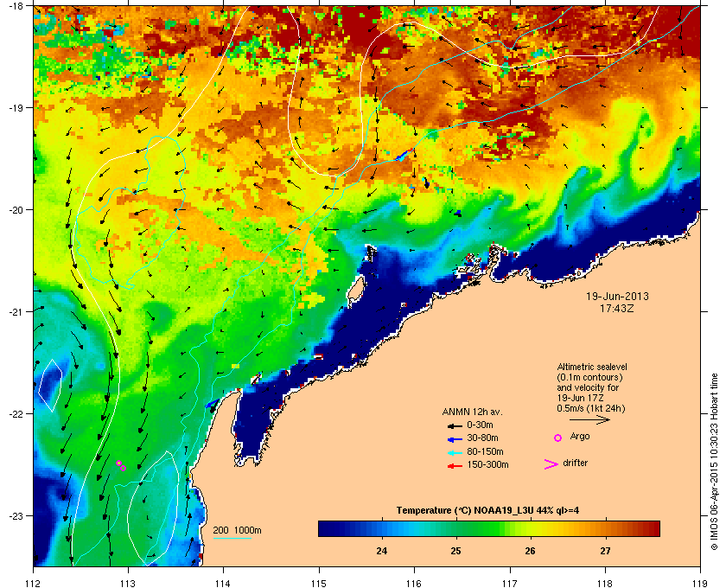Image resolution: width=726 pixels, height=588 pixels.
Task: Click the ANMN 12h av. heading
Action: click(x=472, y=412)
